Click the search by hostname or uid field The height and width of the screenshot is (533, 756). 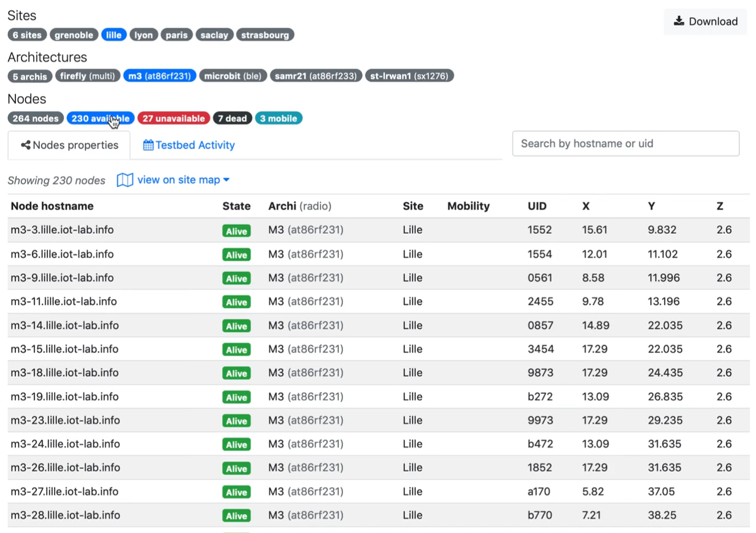[625, 144]
